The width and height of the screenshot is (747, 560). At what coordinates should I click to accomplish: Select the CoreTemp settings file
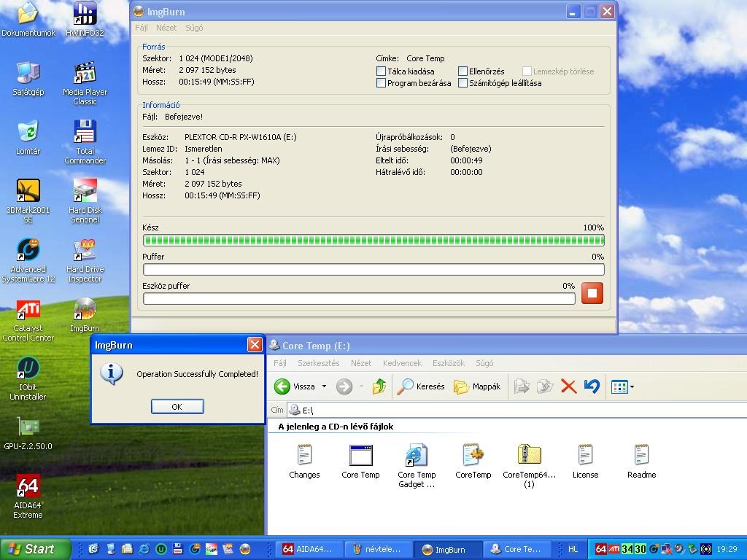(473, 462)
